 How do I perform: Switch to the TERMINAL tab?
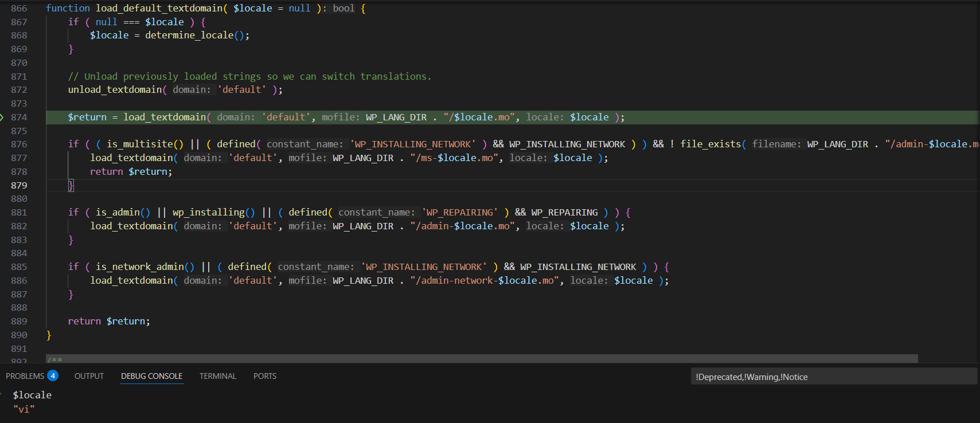[217, 376]
